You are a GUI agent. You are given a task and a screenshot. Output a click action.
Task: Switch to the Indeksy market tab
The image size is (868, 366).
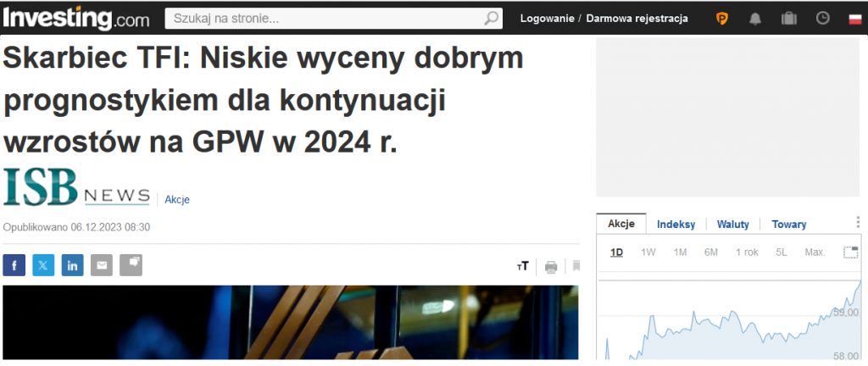tap(676, 225)
